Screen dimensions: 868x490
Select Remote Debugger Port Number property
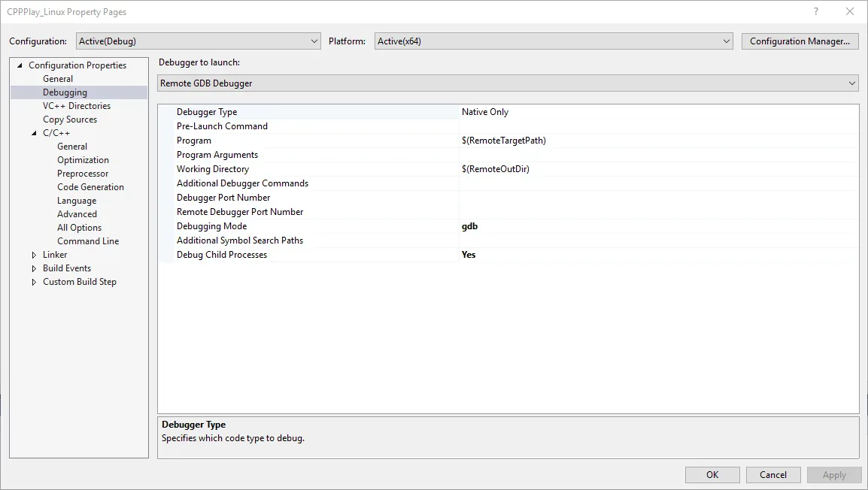tap(240, 212)
